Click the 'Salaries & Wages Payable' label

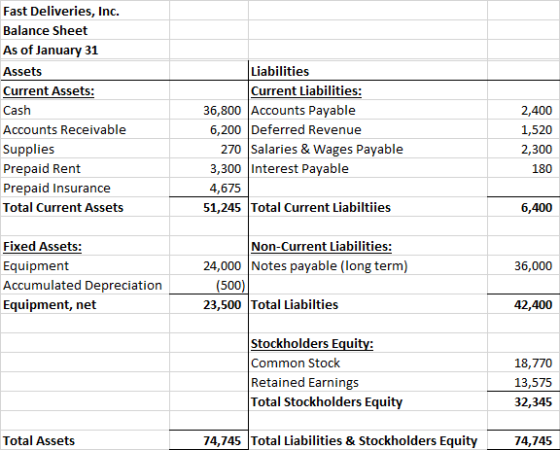(327, 149)
